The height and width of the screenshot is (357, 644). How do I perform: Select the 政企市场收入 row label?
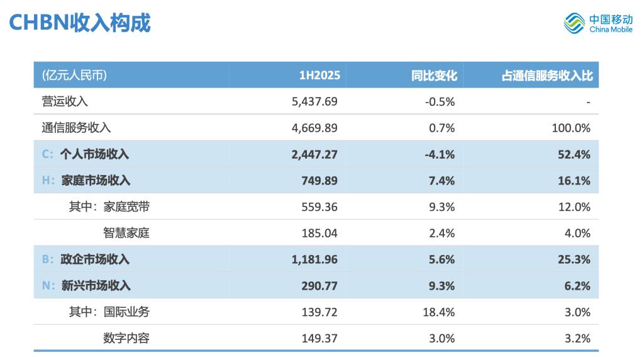95,259
